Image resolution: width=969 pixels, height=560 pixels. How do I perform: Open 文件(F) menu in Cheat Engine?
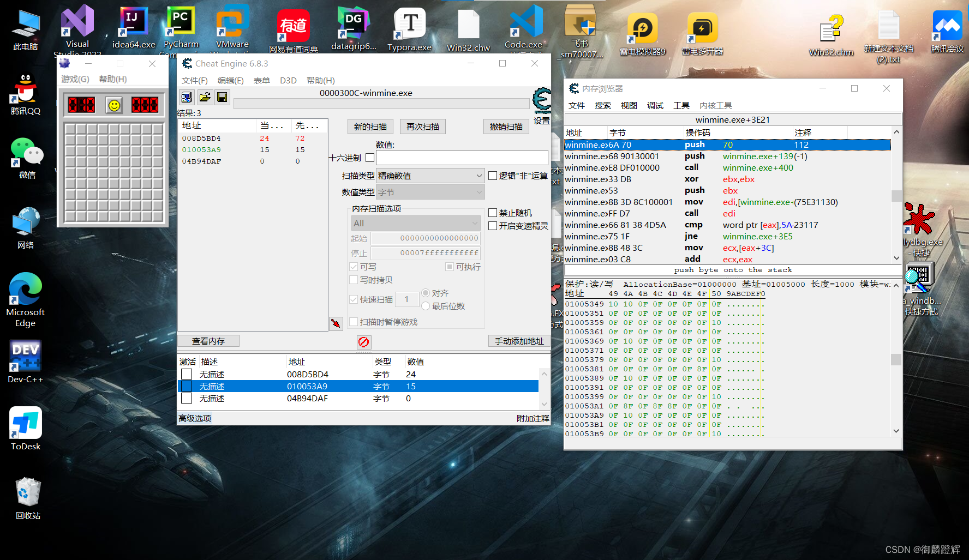pos(195,80)
